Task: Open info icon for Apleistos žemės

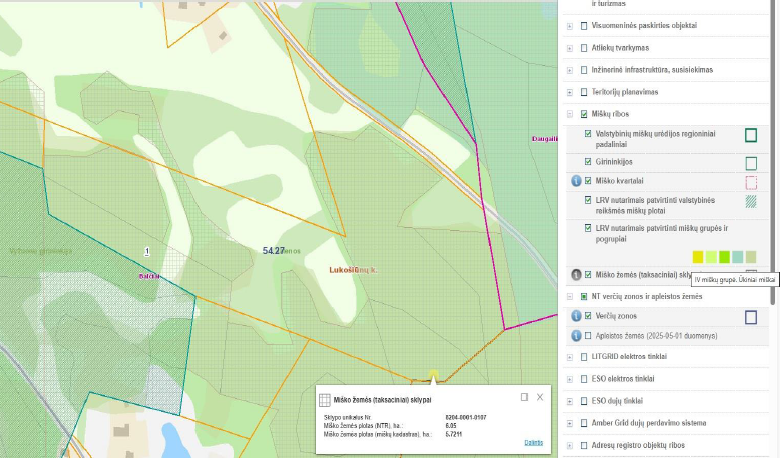Action: pyautogui.click(x=576, y=336)
